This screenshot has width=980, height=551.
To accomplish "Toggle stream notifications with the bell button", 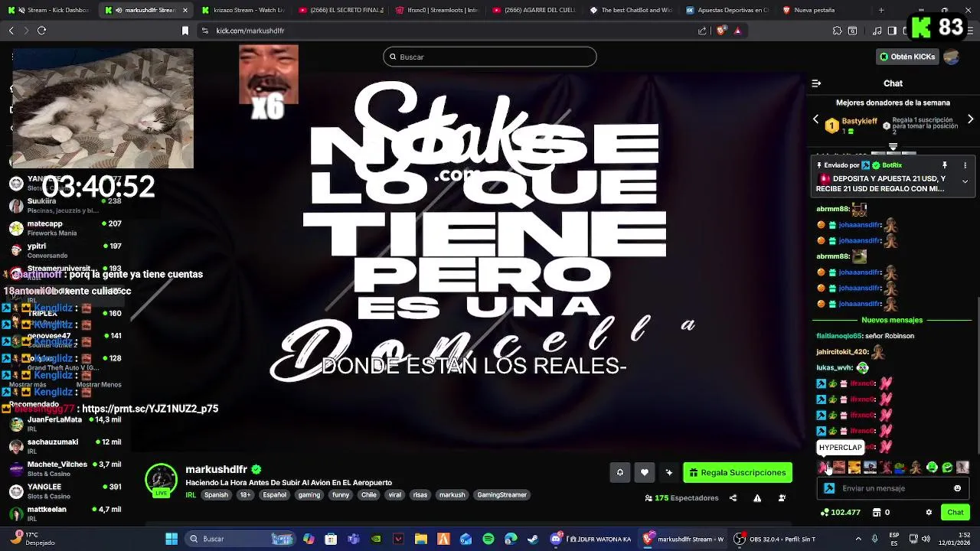I will point(620,473).
